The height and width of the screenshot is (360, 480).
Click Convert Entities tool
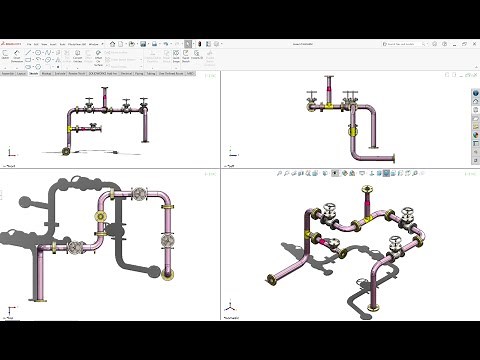tap(77, 57)
